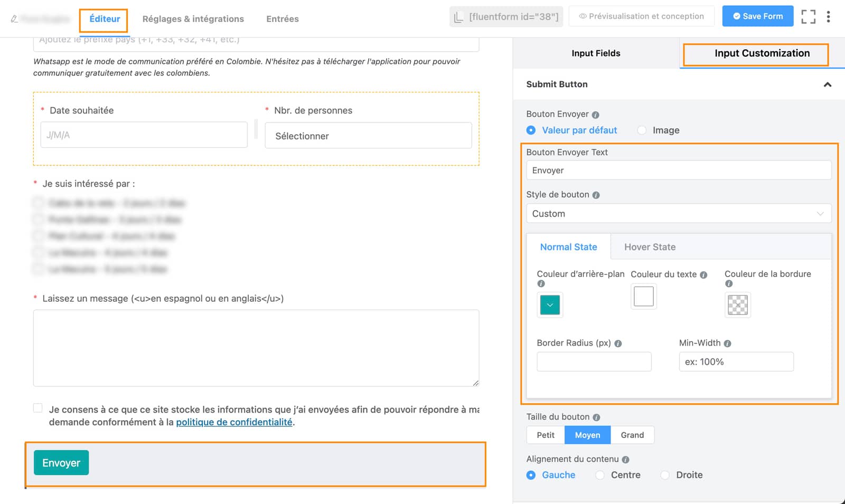The height and width of the screenshot is (504, 845).
Task: Click the teal Couleur d'arrière-plan swatch
Action: coord(549,305)
